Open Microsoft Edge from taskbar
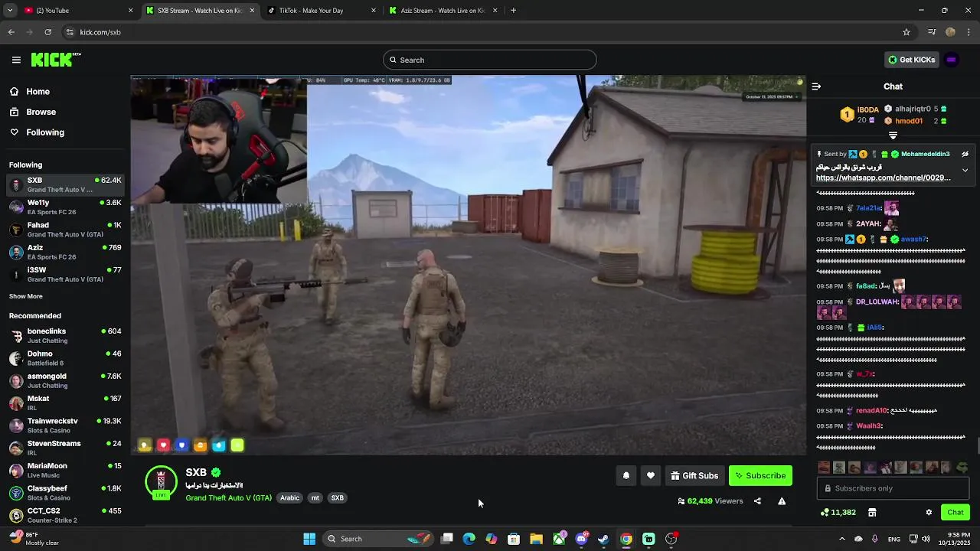This screenshot has width=980, height=551. 469,539
